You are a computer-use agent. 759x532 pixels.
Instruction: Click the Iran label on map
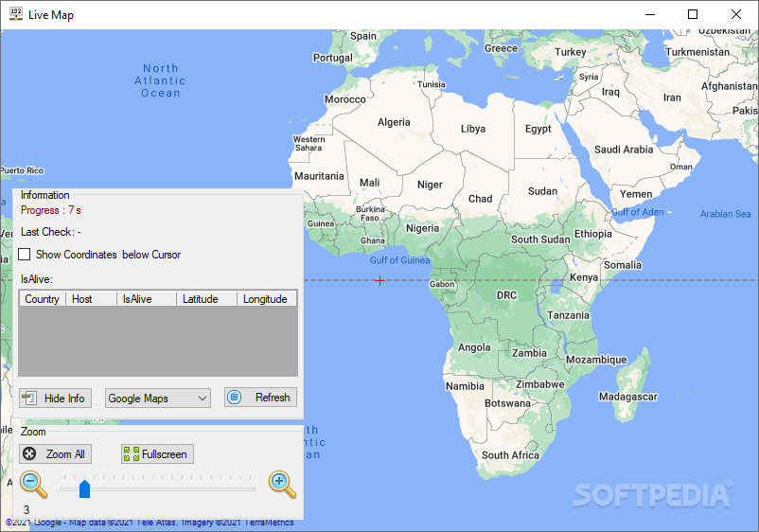pyautogui.click(x=672, y=98)
